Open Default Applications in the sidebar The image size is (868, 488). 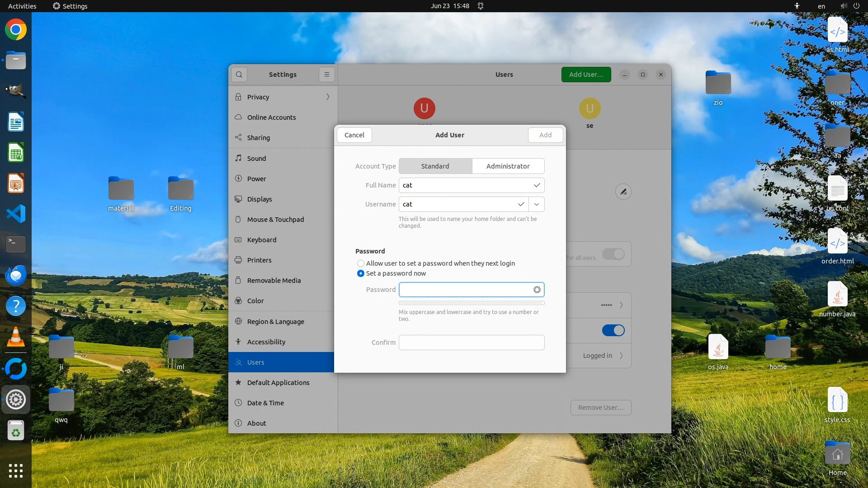click(x=278, y=383)
